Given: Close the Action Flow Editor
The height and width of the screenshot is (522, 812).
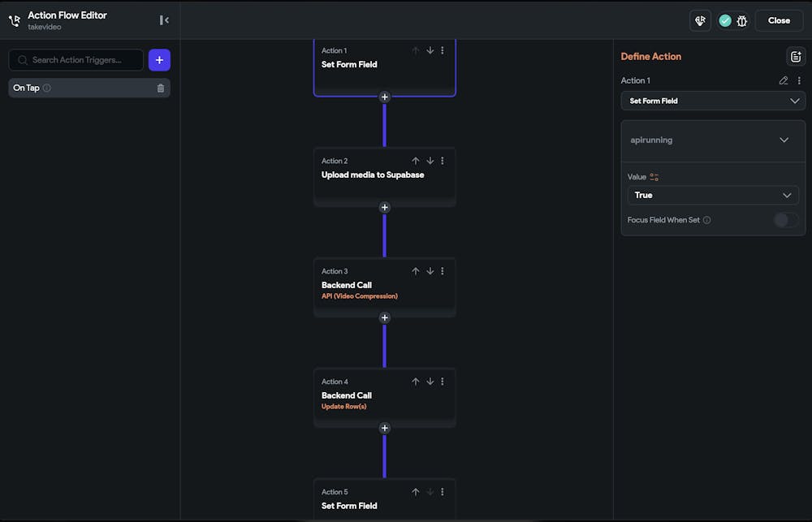Looking at the screenshot, I should point(779,21).
